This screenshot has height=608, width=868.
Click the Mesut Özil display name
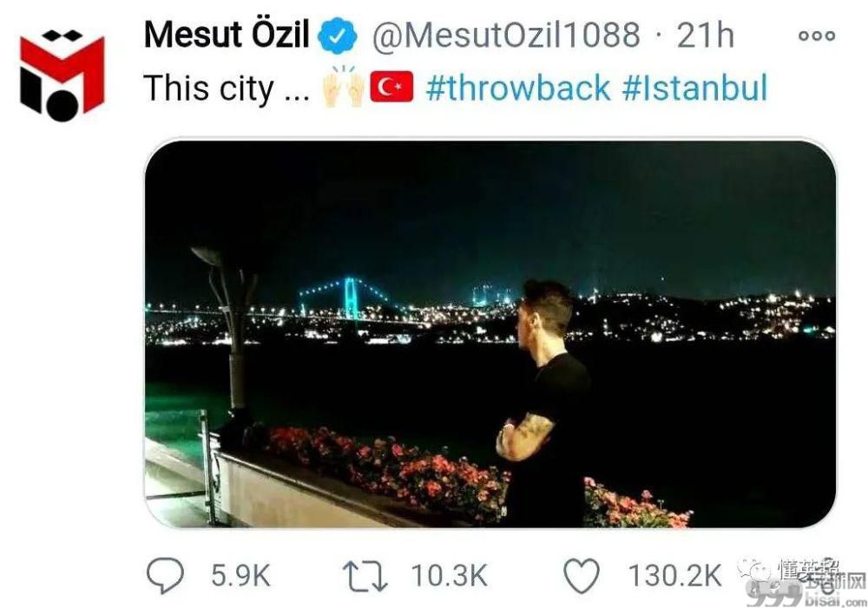(x=227, y=36)
